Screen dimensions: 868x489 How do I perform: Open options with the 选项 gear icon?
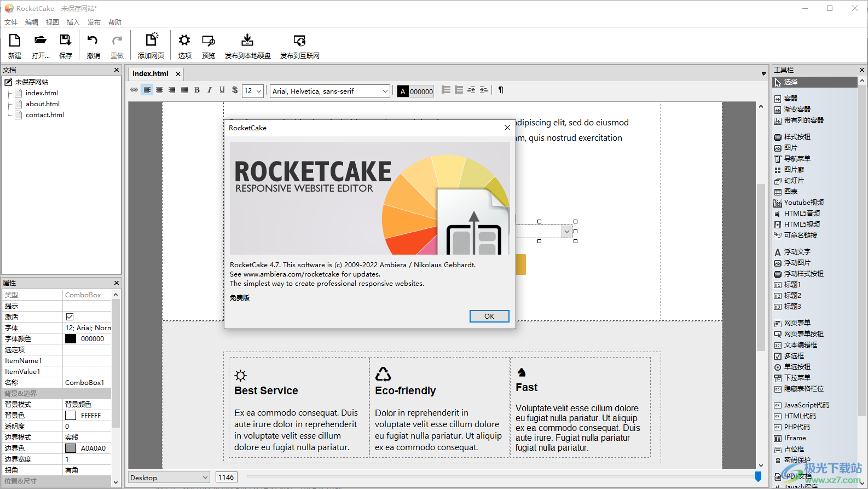[x=184, y=46]
